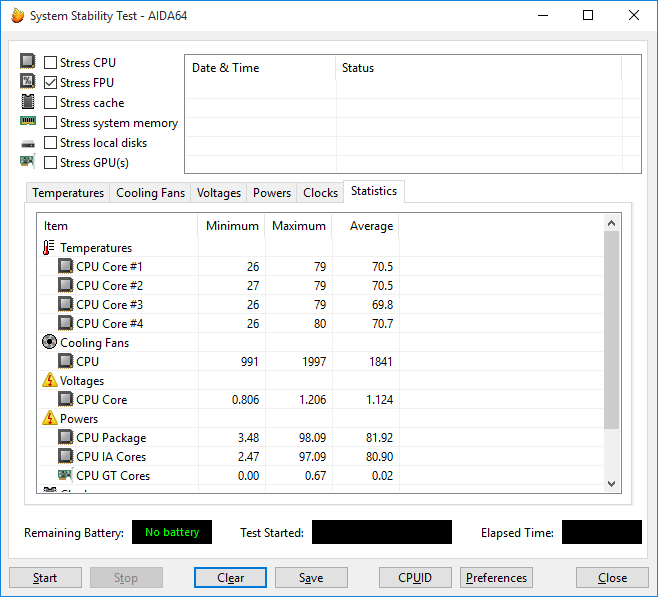Click the green memory module icon
The height and width of the screenshot is (597, 658).
[28, 121]
